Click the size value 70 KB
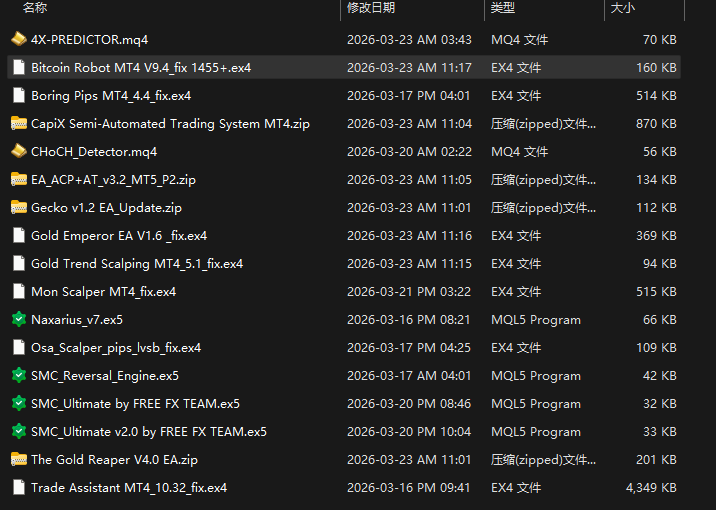716x510 pixels. click(x=660, y=40)
